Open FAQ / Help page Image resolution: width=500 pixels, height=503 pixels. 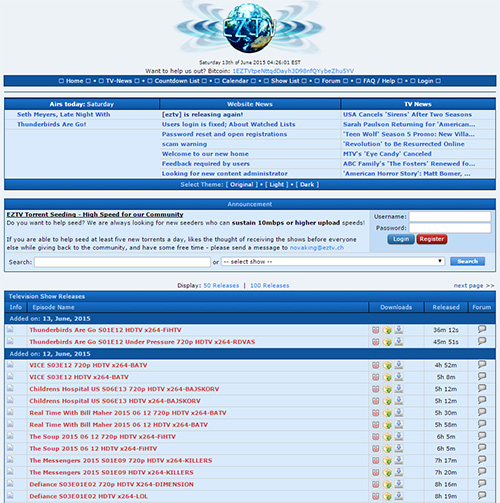tap(379, 81)
